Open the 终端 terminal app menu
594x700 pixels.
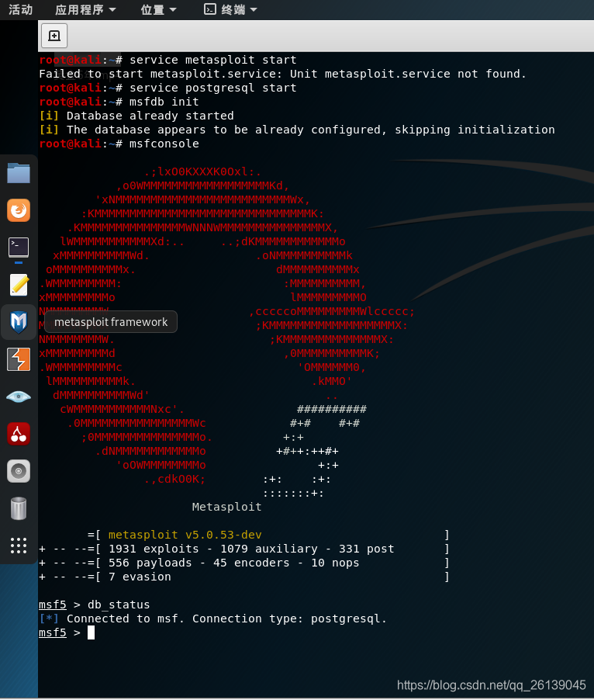pos(230,9)
